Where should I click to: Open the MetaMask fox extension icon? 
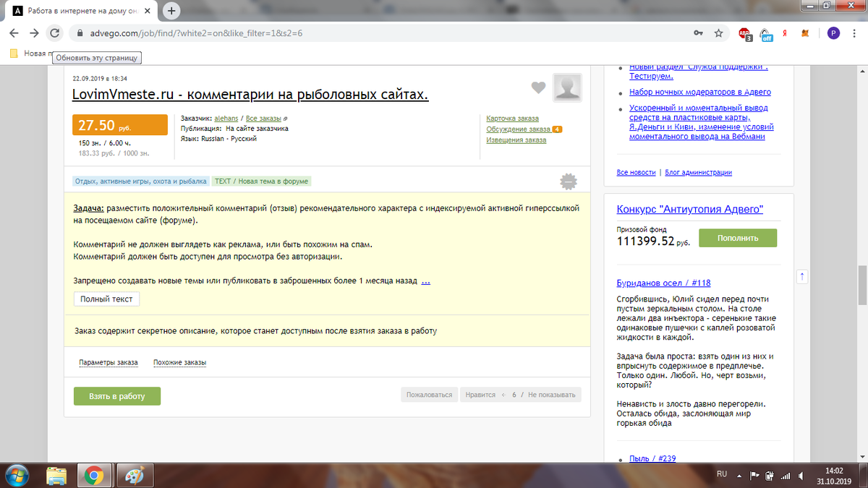[x=804, y=33]
